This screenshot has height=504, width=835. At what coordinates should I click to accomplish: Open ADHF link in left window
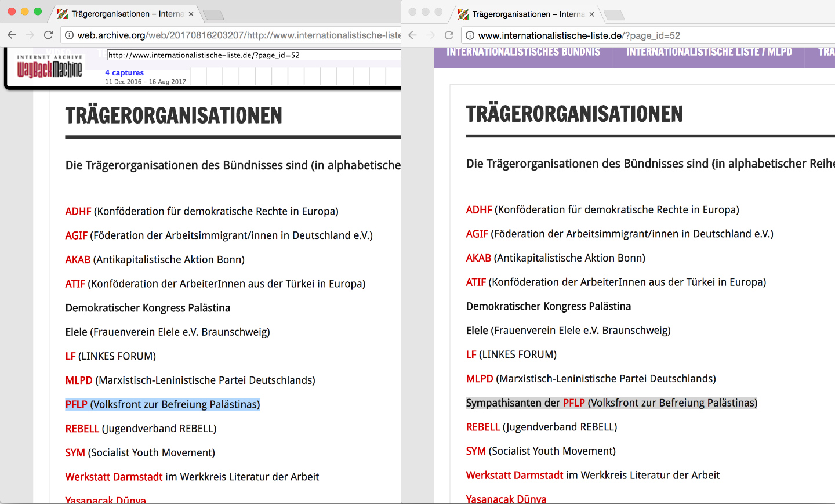pyautogui.click(x=78, y=211)
